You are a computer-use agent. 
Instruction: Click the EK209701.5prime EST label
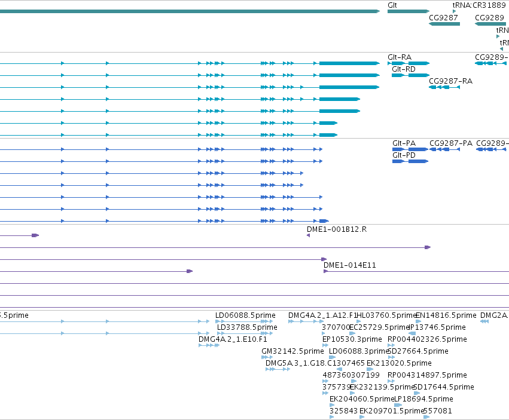[x=392, y=411]
